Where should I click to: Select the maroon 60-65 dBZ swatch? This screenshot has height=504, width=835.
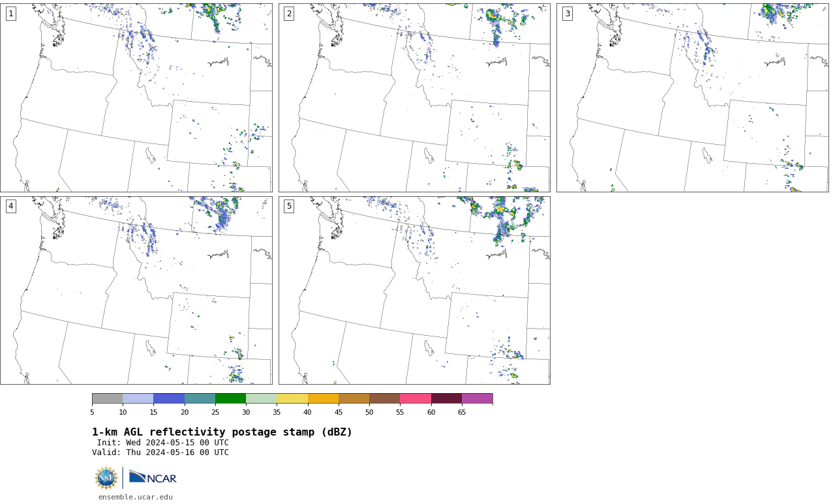(x=446, y=398)
